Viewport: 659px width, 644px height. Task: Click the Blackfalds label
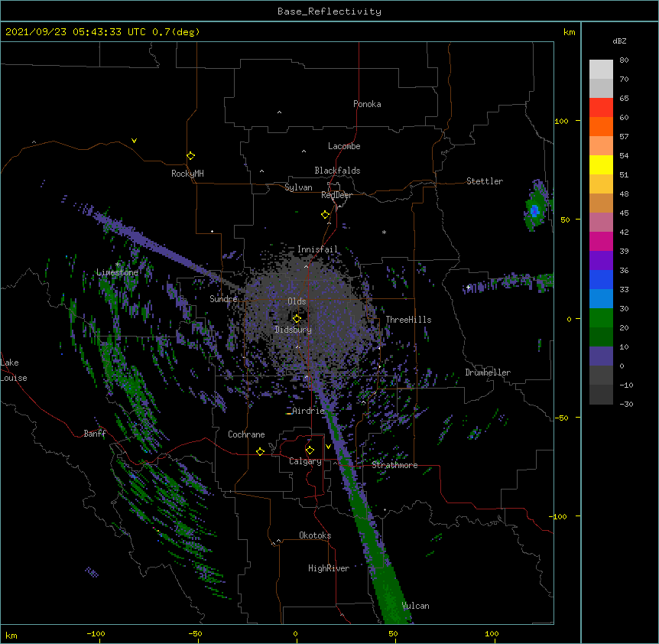click(x=337, y=171)
